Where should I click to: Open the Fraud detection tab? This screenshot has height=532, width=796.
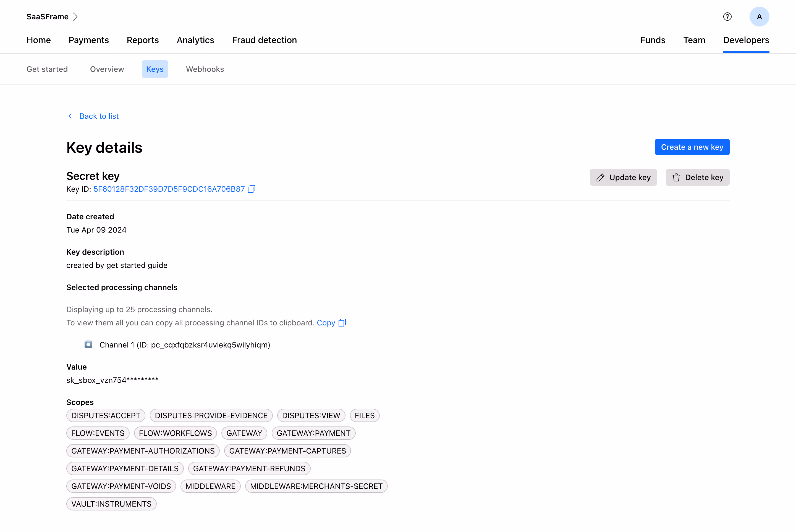click(x=265, y=40)
